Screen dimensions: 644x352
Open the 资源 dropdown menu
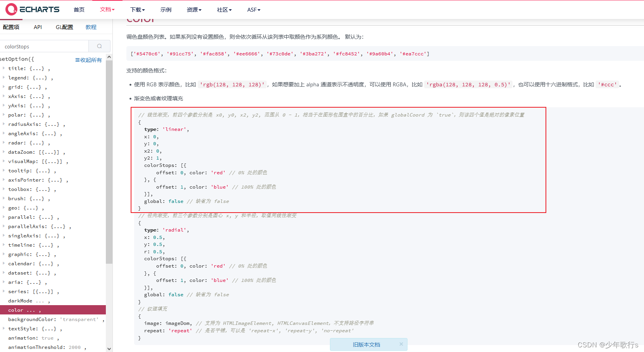(x=194, y=10)
